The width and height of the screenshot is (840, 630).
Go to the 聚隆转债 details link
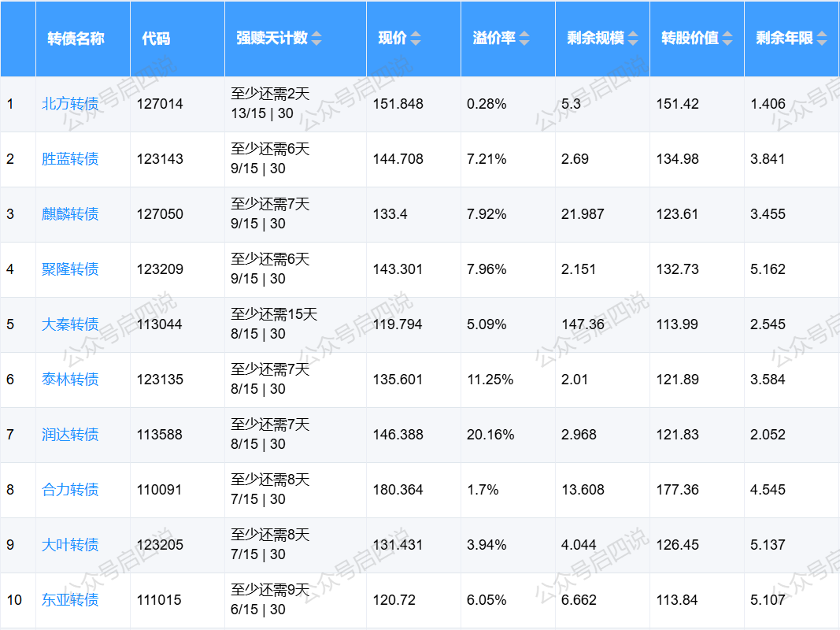pyautogui.click(x=70, y=269)
